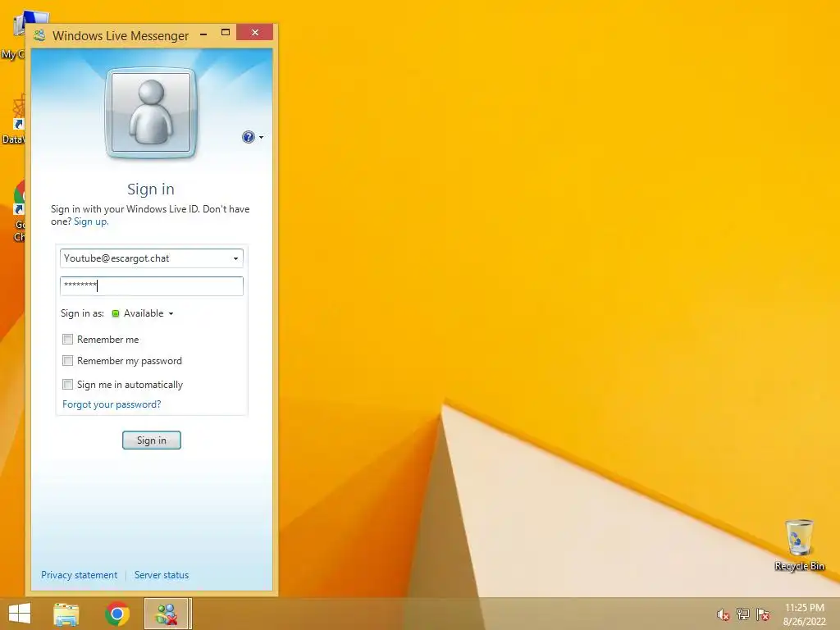Minimize the Windows Live Messenger window
This screenshot has height=630, width=840.
click(x=203, y=34)
